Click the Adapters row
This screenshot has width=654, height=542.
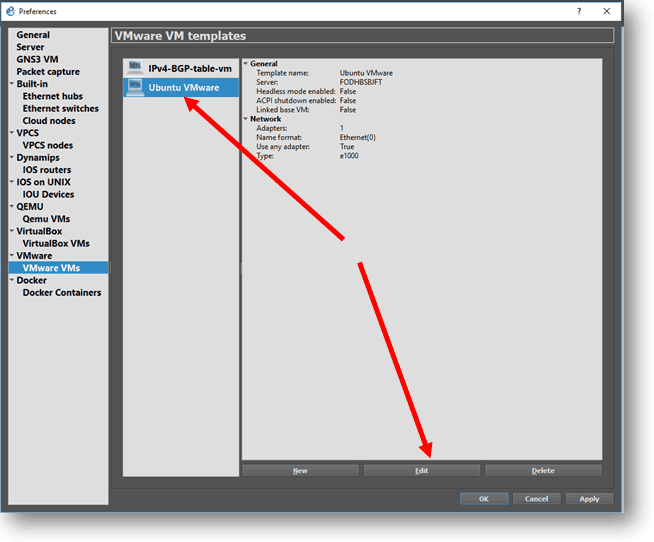click(x=300, y=128)
